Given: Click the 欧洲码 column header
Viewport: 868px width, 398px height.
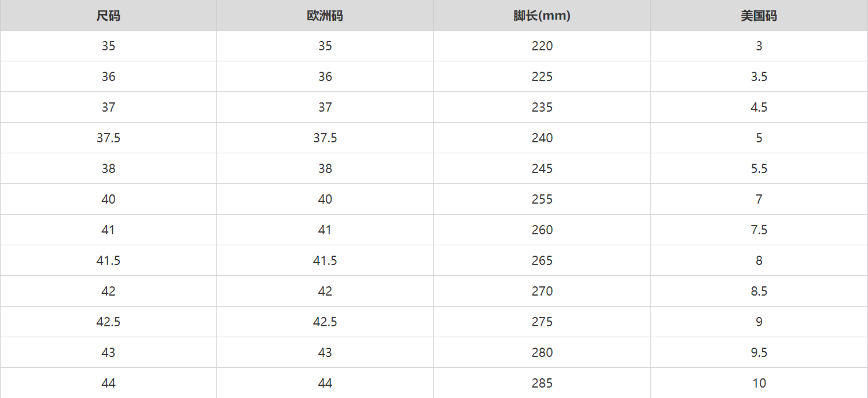Looking at the screenshot, I should pyautogui.click(x=325, y=16).
